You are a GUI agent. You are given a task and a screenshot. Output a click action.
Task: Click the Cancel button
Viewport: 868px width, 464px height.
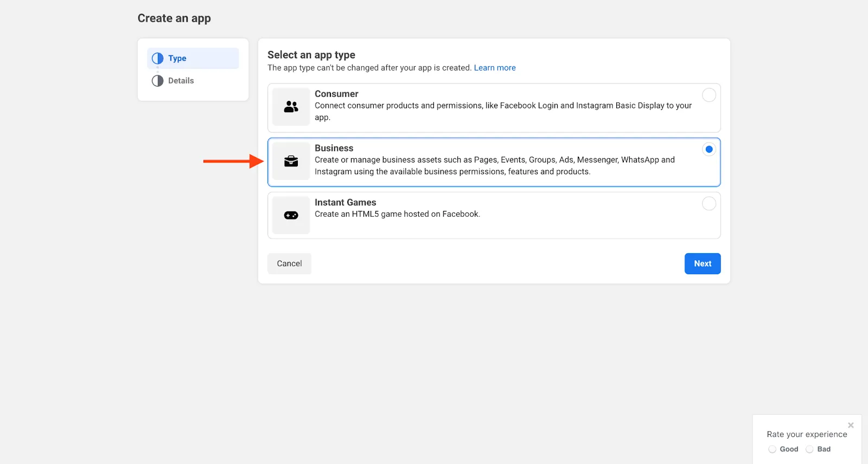point(289,263)
